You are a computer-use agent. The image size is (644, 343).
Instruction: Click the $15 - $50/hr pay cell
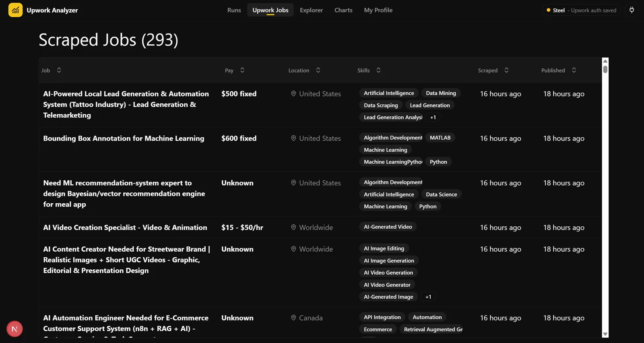(242, 227)
